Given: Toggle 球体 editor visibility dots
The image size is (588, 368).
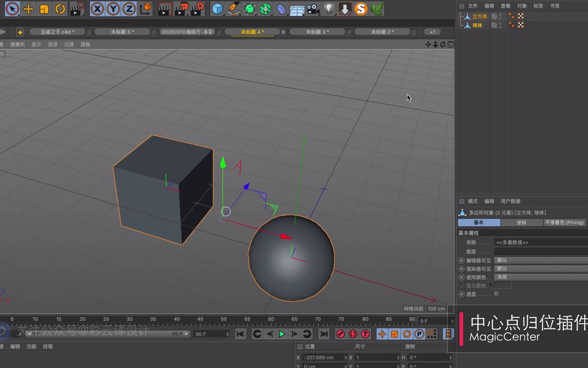Looking at the screenshot, I should (500, 25).
